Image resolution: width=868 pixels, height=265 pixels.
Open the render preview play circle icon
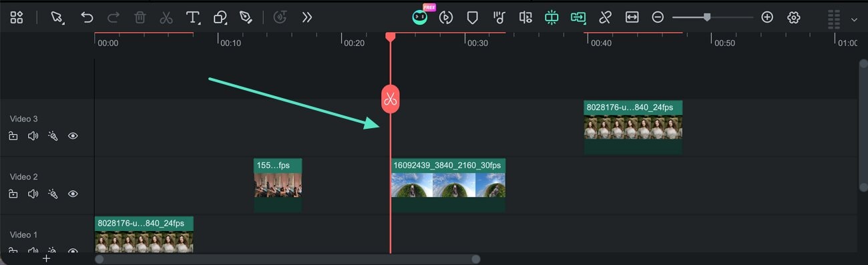point(446,18)
